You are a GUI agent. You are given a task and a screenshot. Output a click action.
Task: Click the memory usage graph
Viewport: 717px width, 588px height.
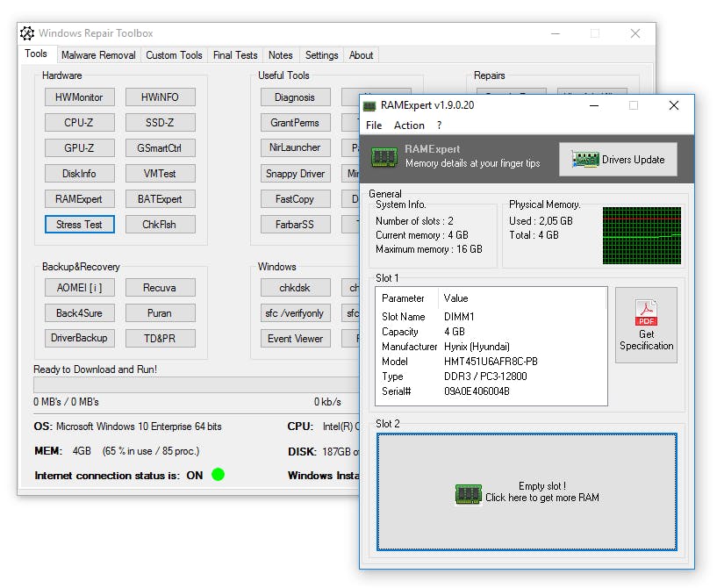pyautogui.click(x=642, y=235)
